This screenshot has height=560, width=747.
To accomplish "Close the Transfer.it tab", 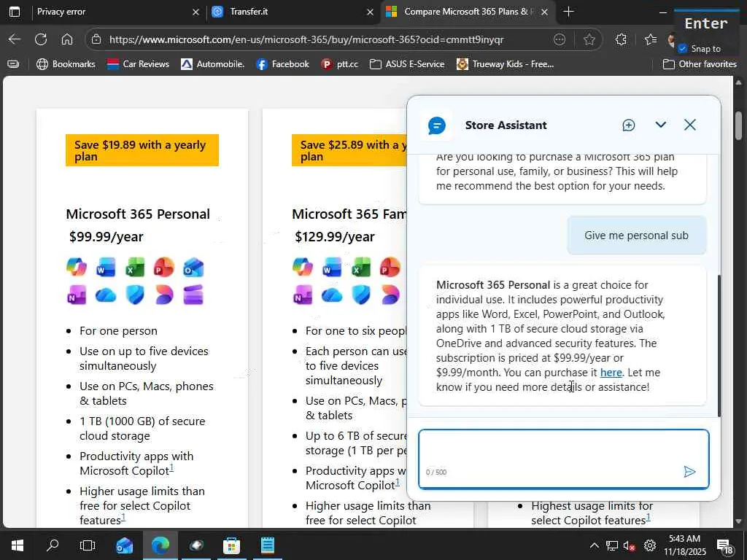I will click(370, 12).
